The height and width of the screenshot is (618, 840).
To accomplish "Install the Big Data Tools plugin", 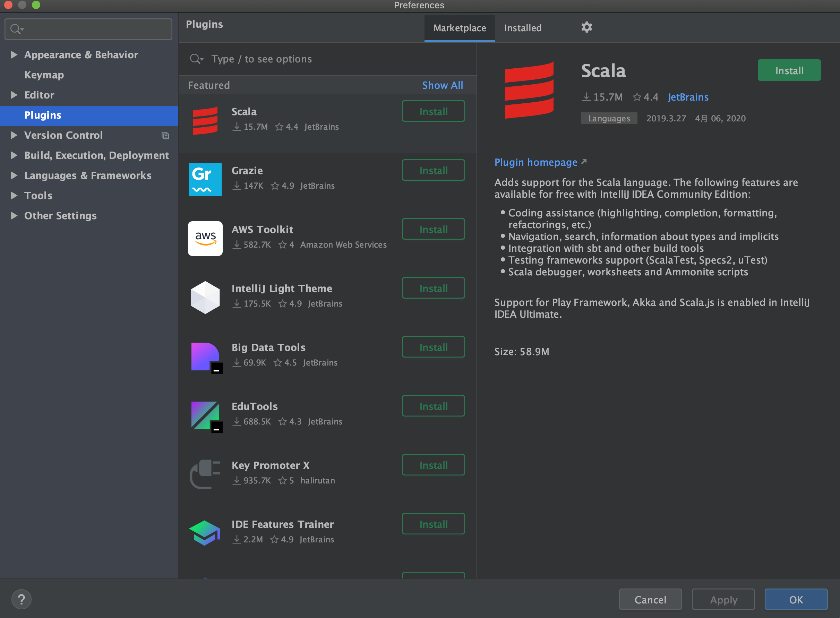I will tap(433, 347).
